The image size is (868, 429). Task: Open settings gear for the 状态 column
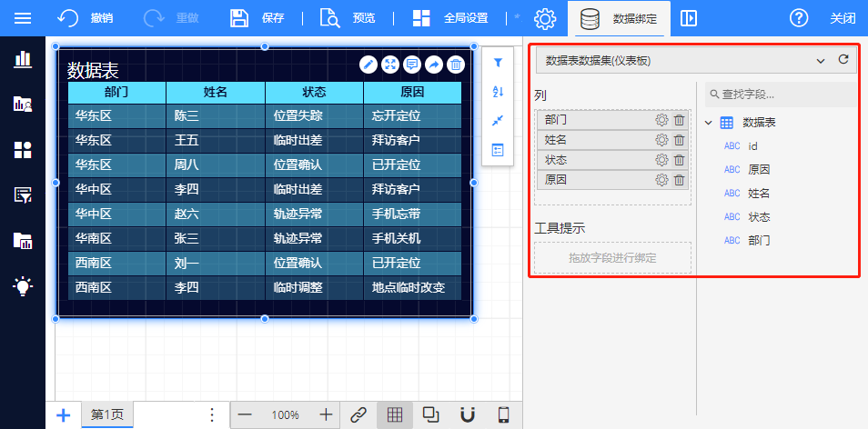click(x=661, y=160)
